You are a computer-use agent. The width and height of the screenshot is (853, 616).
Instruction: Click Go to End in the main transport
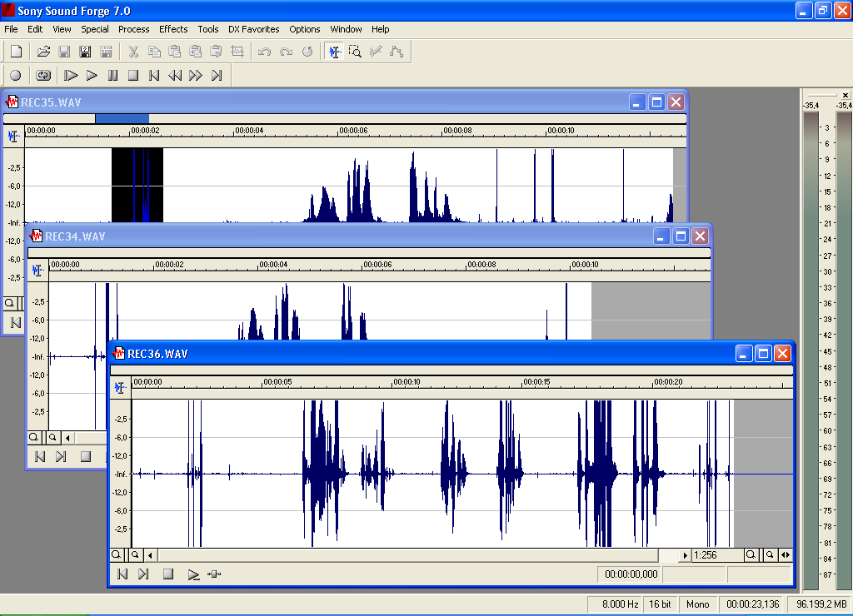[217, 76]
